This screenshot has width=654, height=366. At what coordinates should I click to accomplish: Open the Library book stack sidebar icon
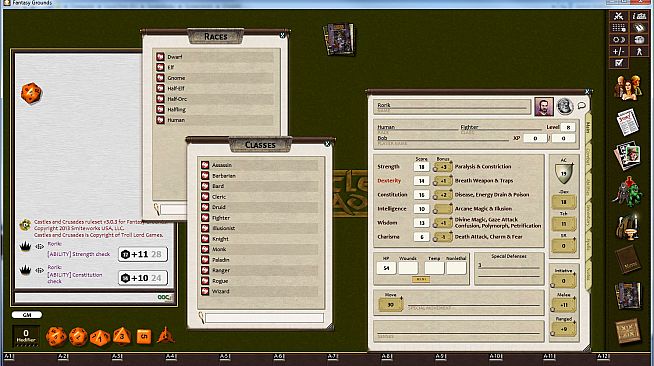click(x=628, y=295)
